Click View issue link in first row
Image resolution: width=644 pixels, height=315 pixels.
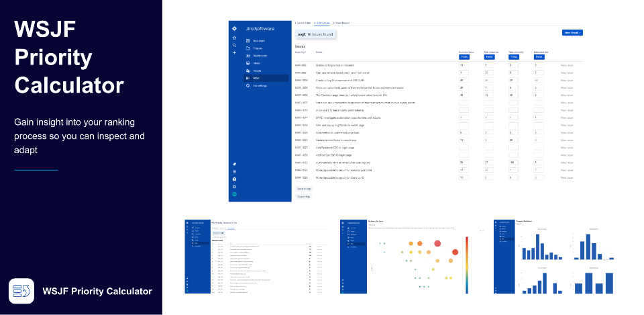(566, 65)
